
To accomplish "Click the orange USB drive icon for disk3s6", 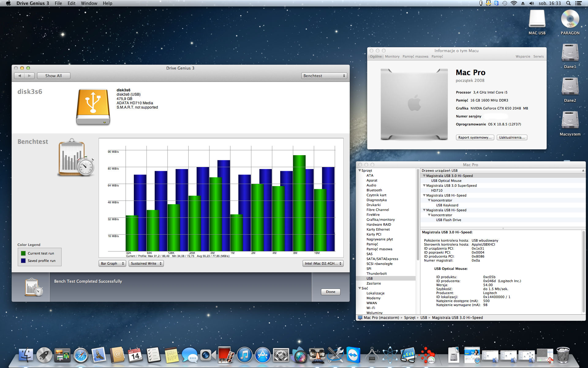I will click(93, 107).
